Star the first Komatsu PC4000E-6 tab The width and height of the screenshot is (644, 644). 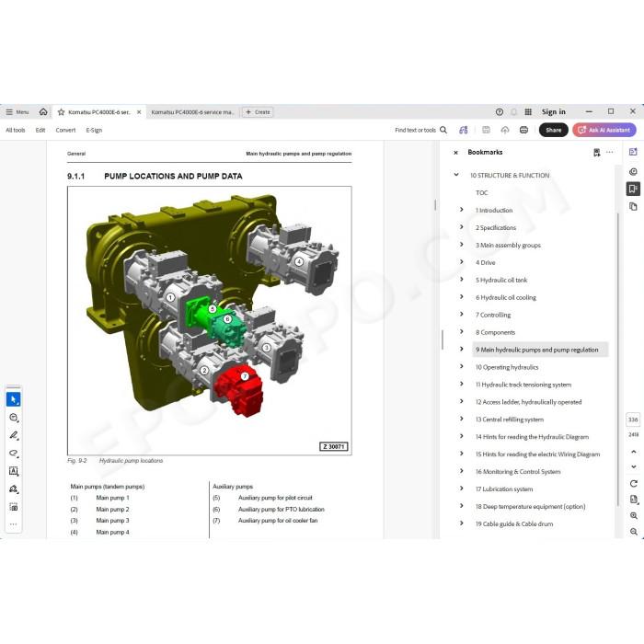(62, 111)
